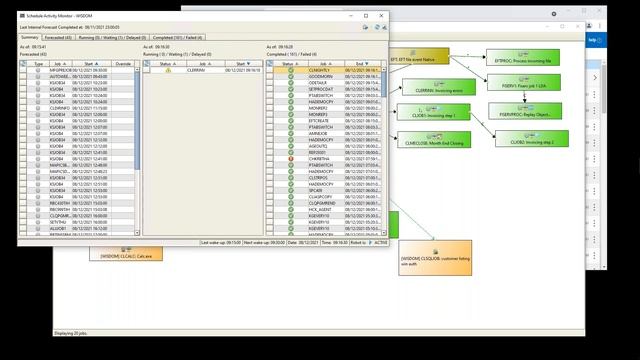Select the CLERRINV row in Running table
This screenshot has height=360, width=640.
tap(202, 70)
